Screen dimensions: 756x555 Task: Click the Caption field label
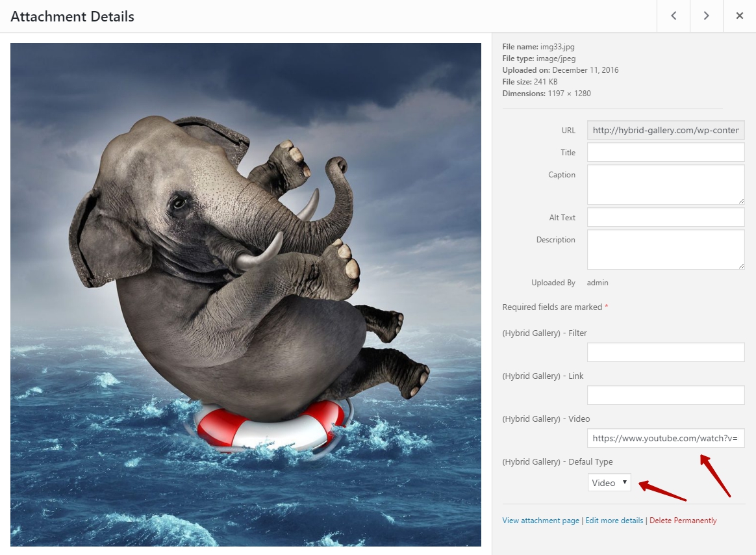pos(562,175)
